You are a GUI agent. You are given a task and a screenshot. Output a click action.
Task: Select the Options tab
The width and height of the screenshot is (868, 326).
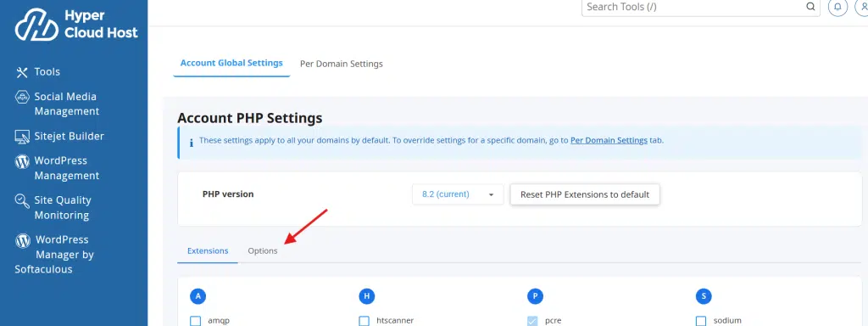pyautogui.click(x=263, y=251)
